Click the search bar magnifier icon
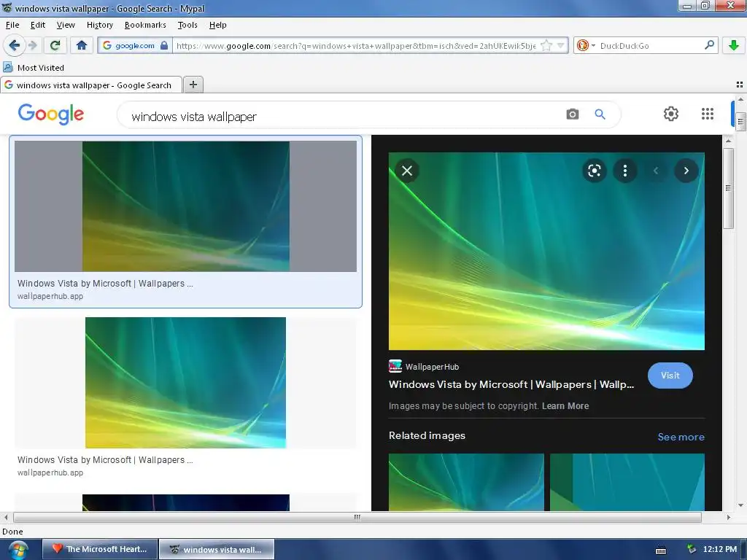This screenshot has height=560, width=747. pyautogui.click(x=709, y=45)
